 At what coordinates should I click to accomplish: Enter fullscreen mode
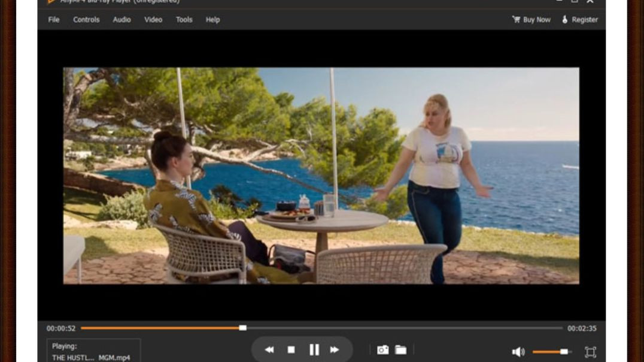pyautogui.click(x=590, y=352)
